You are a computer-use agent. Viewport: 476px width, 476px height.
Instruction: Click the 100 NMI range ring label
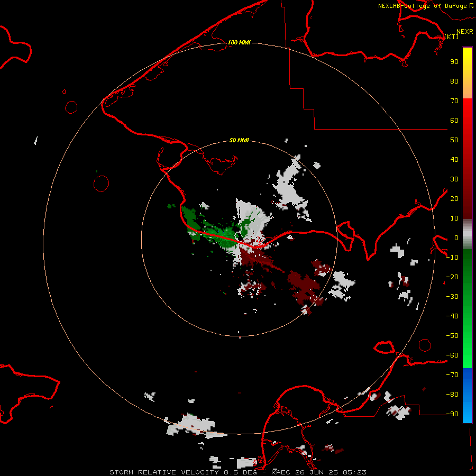[239, 42]
